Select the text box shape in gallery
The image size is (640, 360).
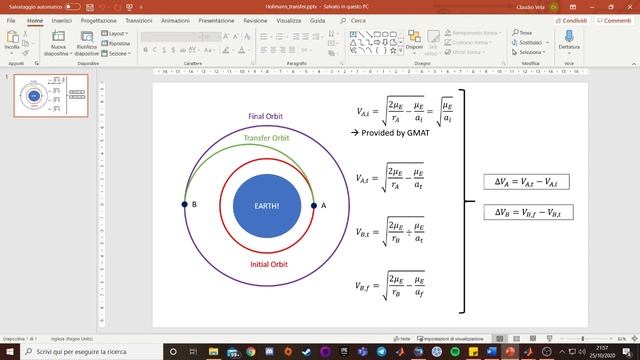[x=353, y=34]
